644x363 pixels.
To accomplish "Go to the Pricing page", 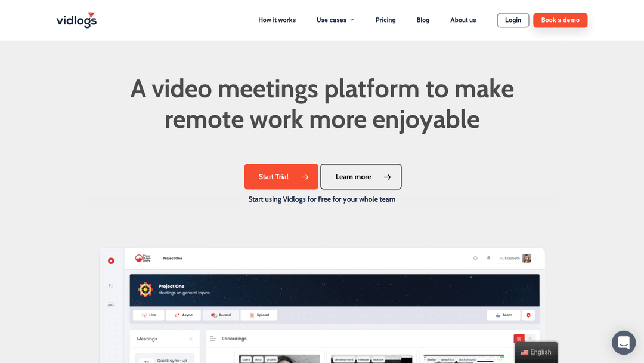I will [385, 20].
